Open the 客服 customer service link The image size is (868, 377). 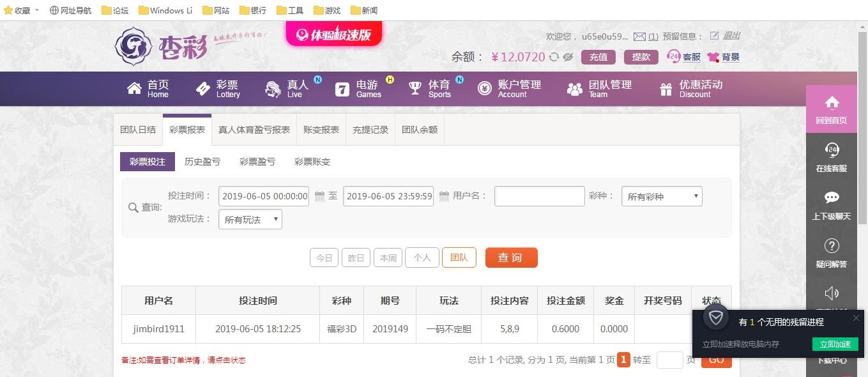(x=684, y=57)
